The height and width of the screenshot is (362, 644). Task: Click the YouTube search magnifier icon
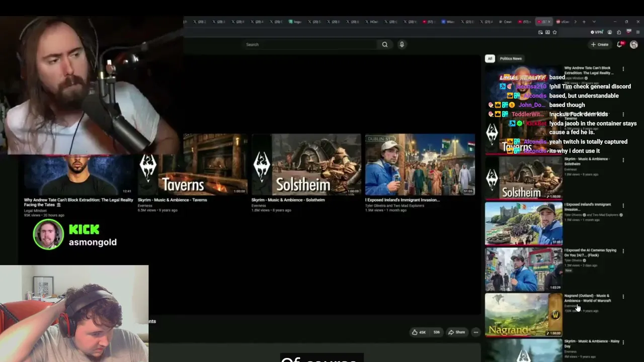[385, 44]
